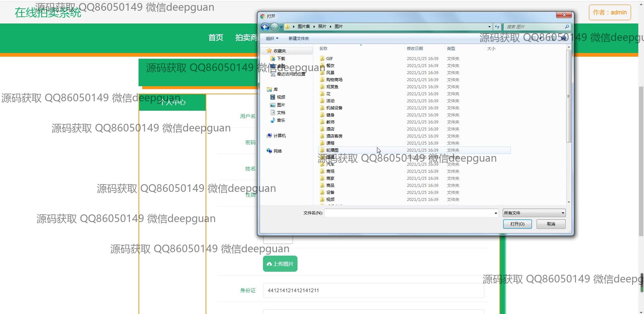Image resolution: width=644 pixels, height=314 pixels.
Task: Click the 取消 cancel button
Action: [x=551, y=224]
